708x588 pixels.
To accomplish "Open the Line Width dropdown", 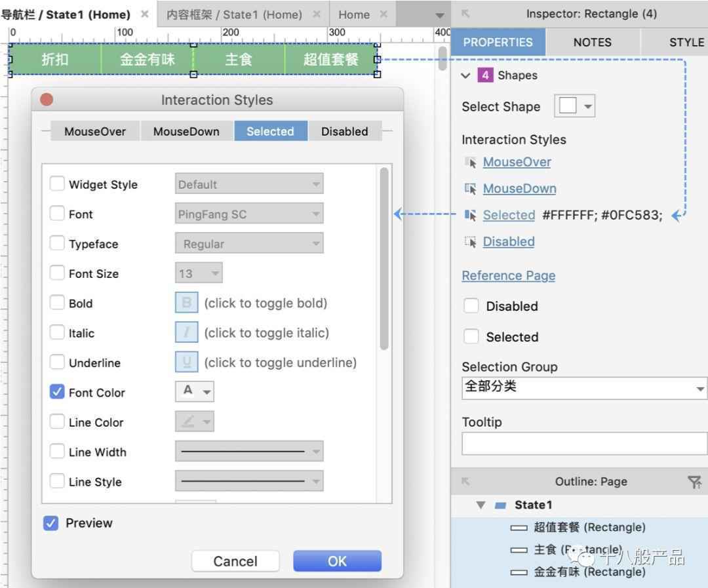I will (249, 452).
